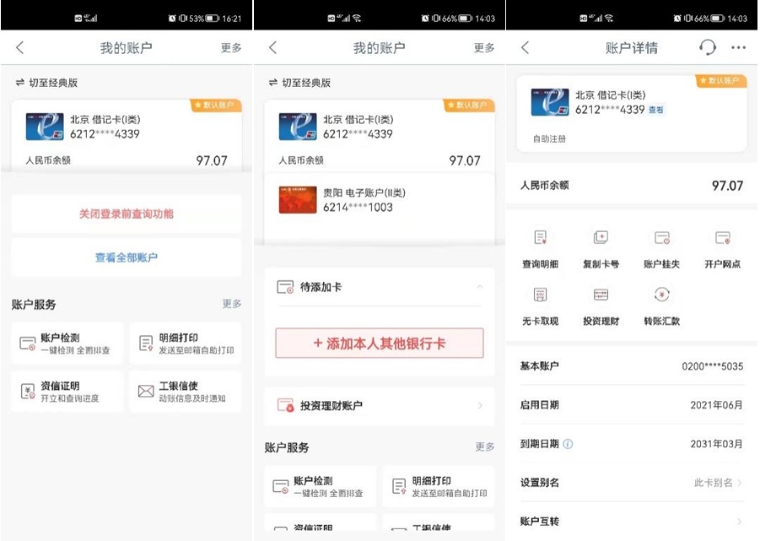Click 查看全部账户 link
The image size is (760, 541).
[x=126, y=257]
